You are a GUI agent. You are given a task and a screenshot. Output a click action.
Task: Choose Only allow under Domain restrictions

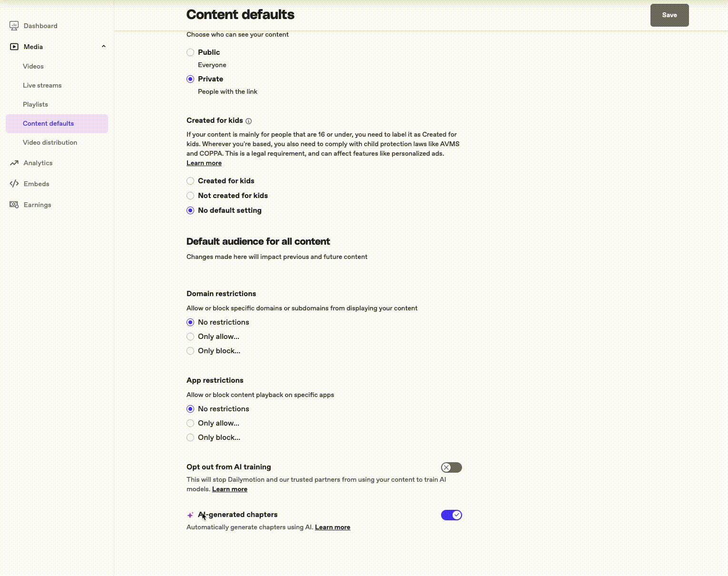pos(190,337)
